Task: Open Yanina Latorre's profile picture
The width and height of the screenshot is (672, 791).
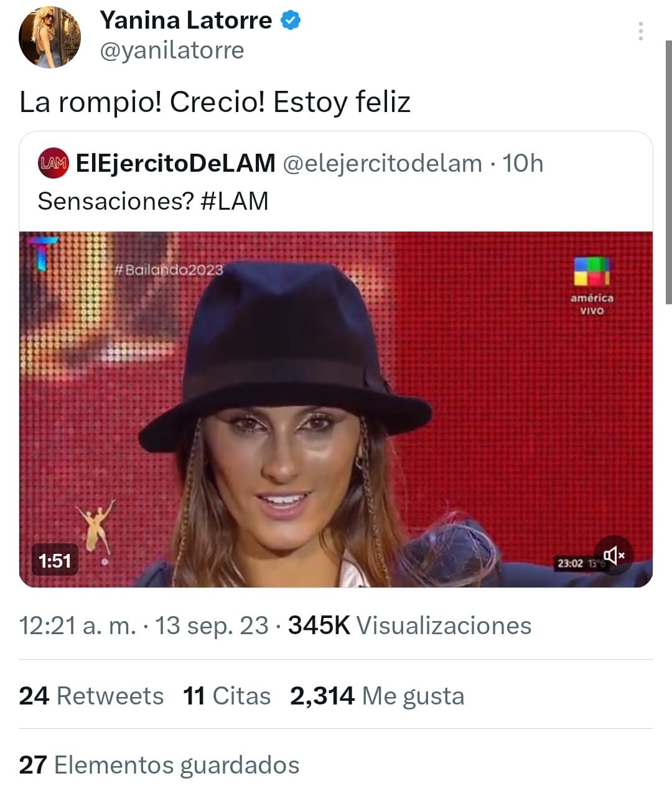Action: click(50, 38)
